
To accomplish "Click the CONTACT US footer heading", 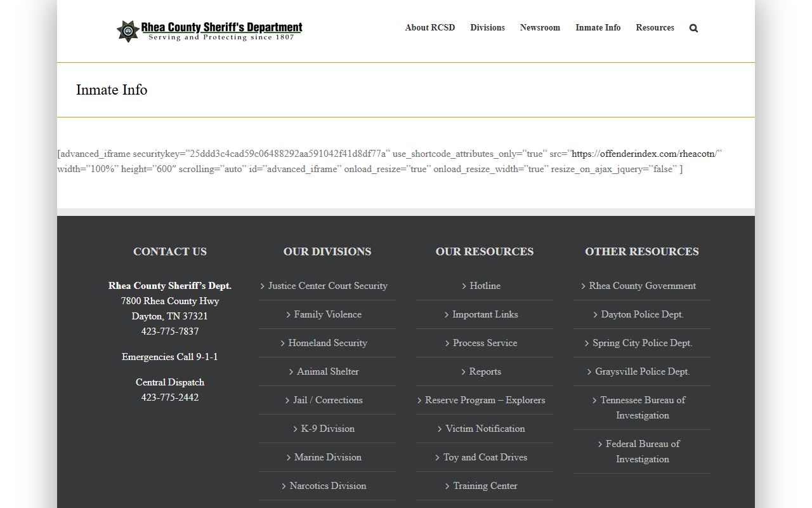I will click(x=170, y=251).
